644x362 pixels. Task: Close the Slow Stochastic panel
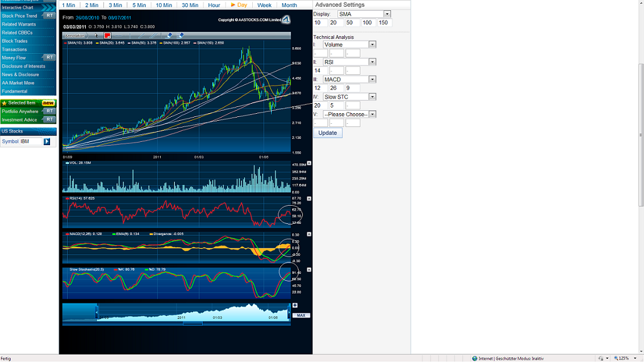point(309,269)
